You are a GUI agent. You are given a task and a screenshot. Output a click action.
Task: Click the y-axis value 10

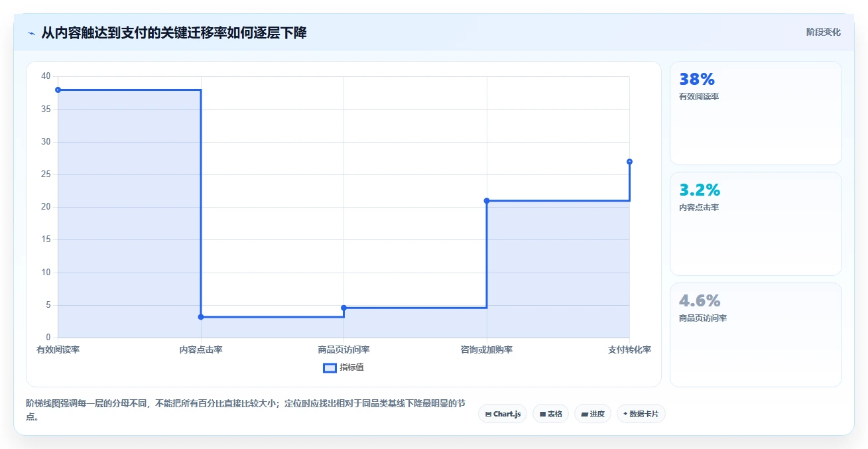46,273
